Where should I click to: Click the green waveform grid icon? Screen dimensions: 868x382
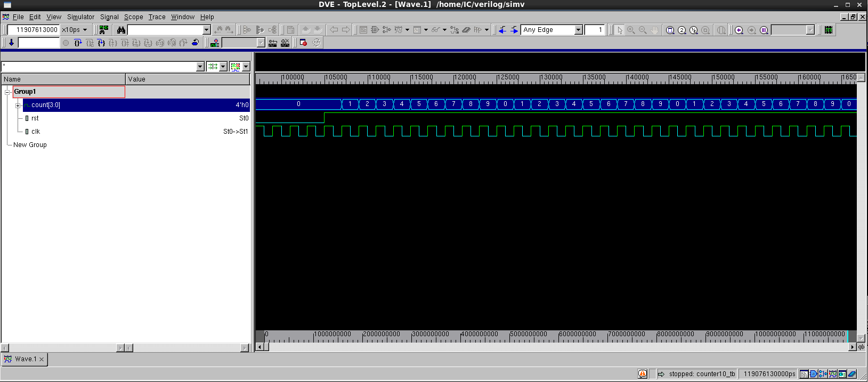pyautogui.click(x=829, y=30)
